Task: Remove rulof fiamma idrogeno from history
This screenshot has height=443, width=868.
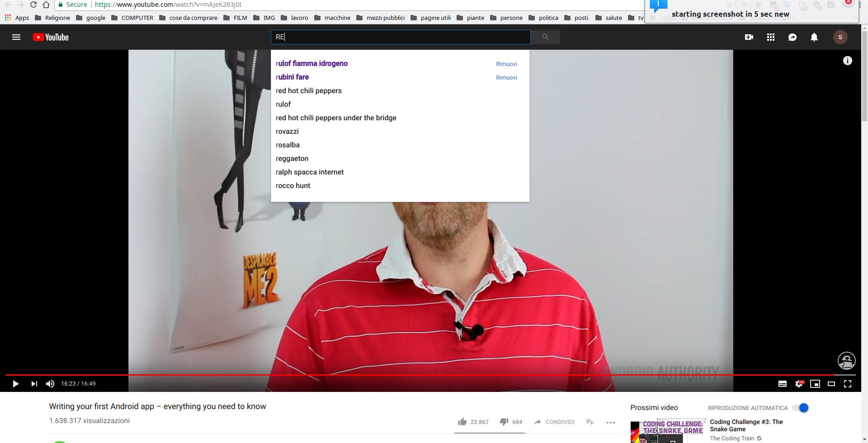Action: [506, 64]
